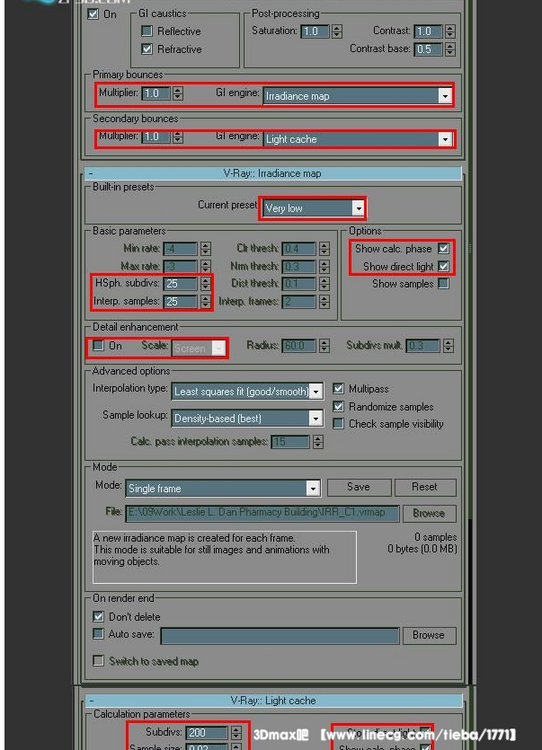Click the Max rate spinner
The height and width of the screenshot is (750, 542).
[206, 266]
